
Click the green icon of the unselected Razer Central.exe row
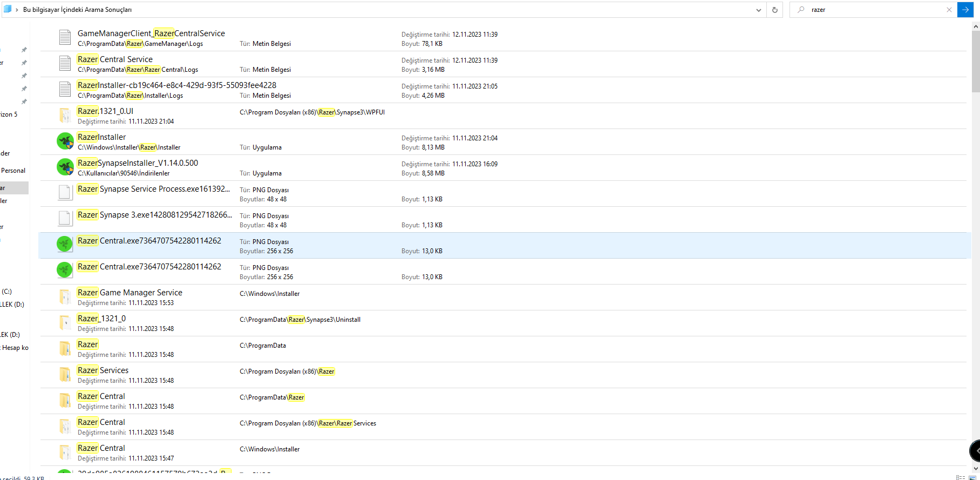tap(65, 270)
